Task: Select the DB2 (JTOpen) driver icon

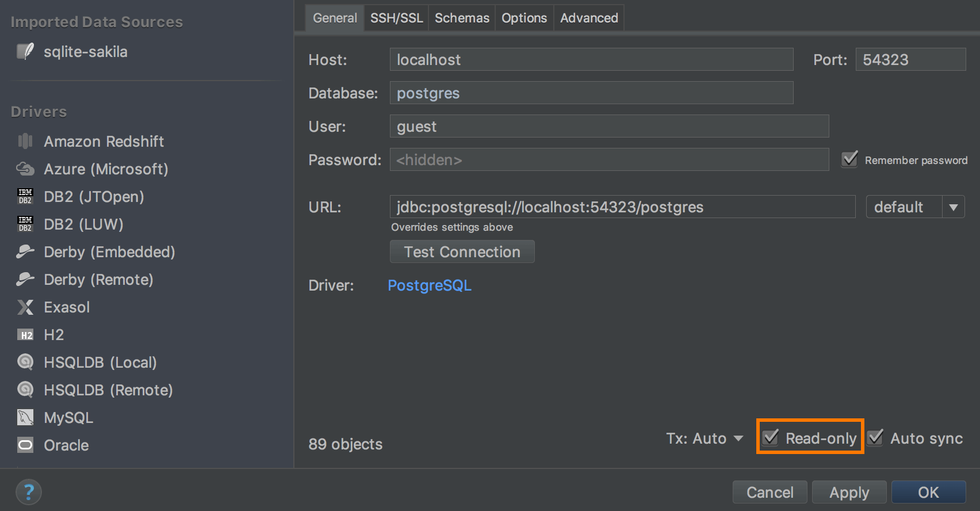Action: (25, 197)
